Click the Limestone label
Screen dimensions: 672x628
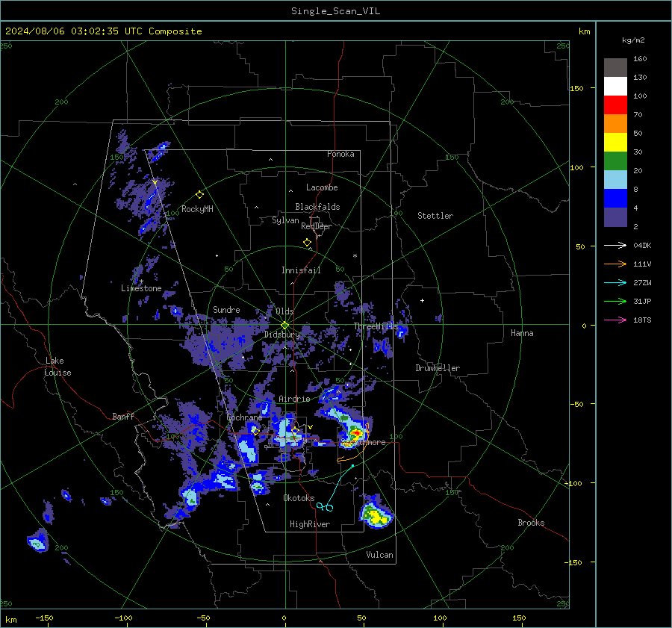tap(141, 288)
